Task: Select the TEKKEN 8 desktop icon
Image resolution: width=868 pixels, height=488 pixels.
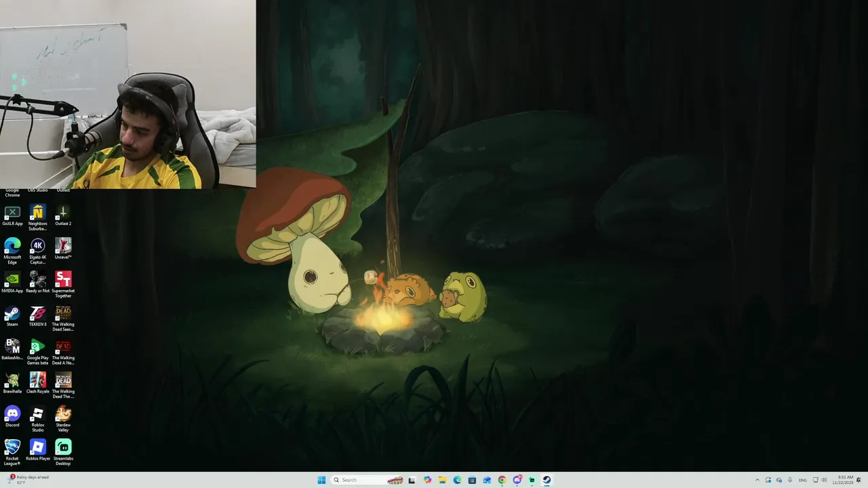Action: [38, 317]
